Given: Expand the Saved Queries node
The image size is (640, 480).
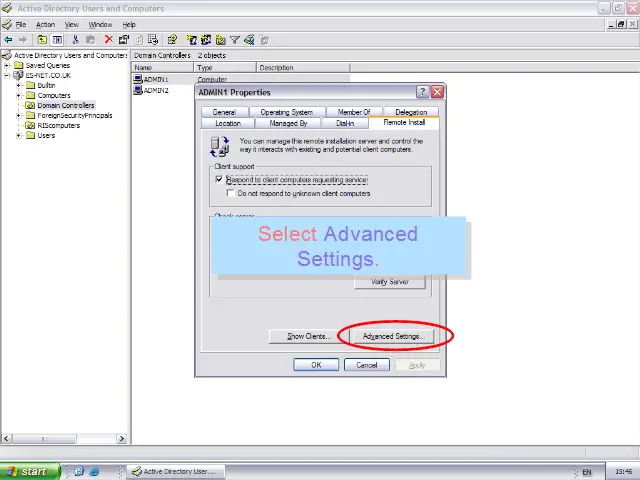Looking at the screenshot, I should [7, 65].
